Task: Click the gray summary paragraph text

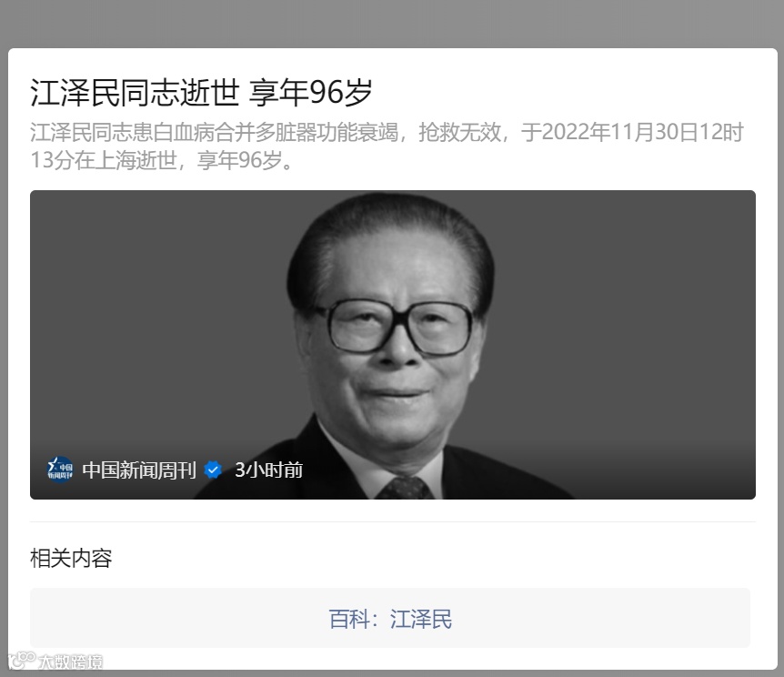Action: click(x=387, y=147)
